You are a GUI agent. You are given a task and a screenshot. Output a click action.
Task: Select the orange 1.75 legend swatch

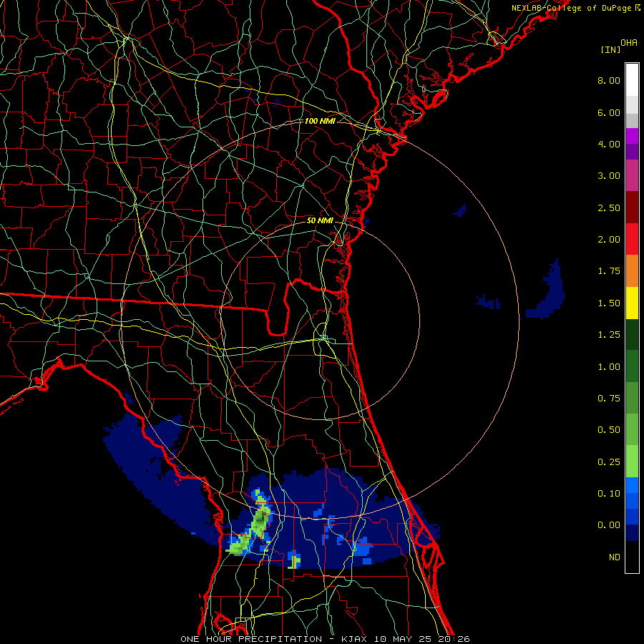[632, 270]
